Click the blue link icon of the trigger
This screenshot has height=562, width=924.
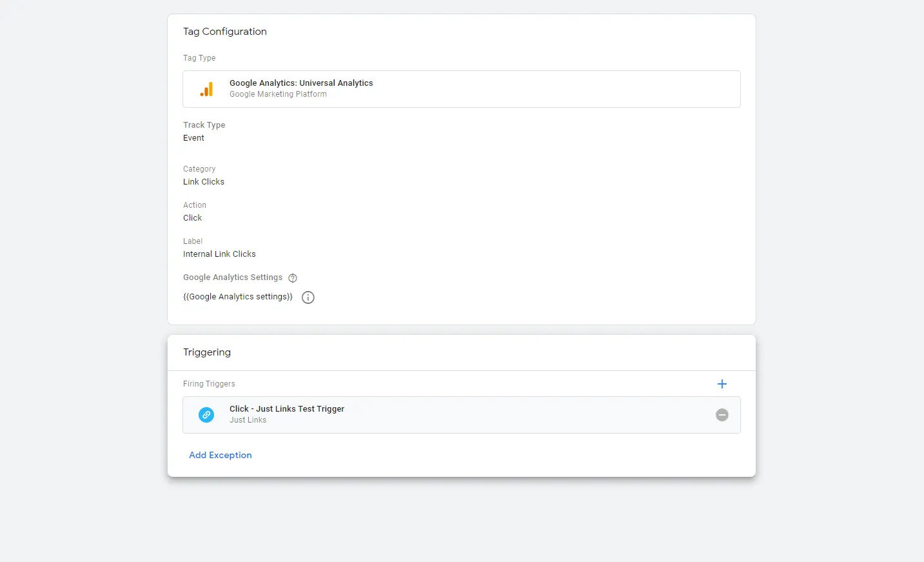point(206,415)
